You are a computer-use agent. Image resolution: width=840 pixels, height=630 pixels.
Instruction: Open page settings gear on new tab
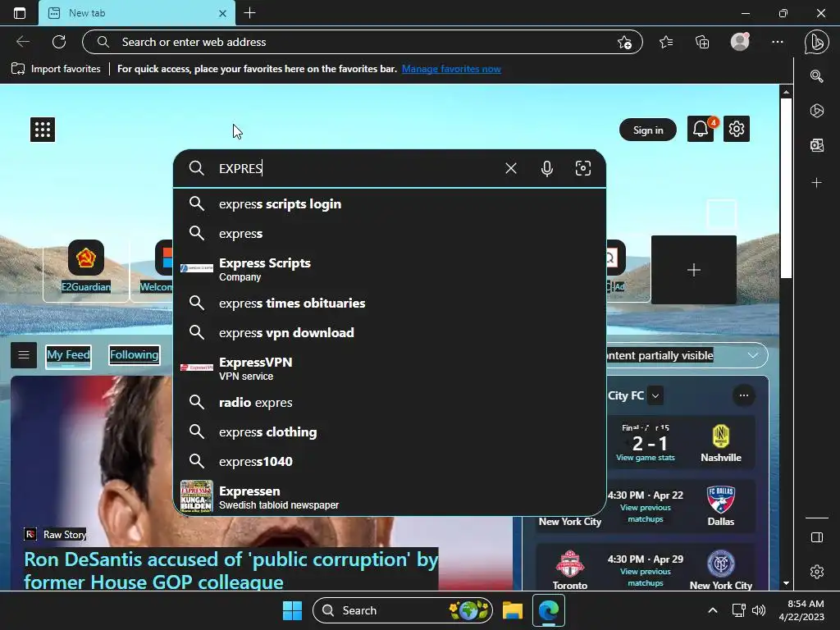click(736, 129)
